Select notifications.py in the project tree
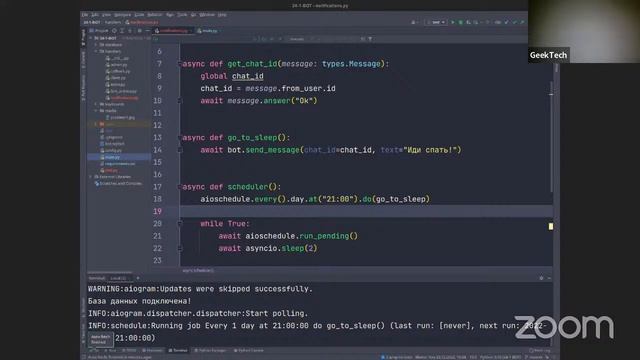640x360 pixels. click(x=122, y=98)
